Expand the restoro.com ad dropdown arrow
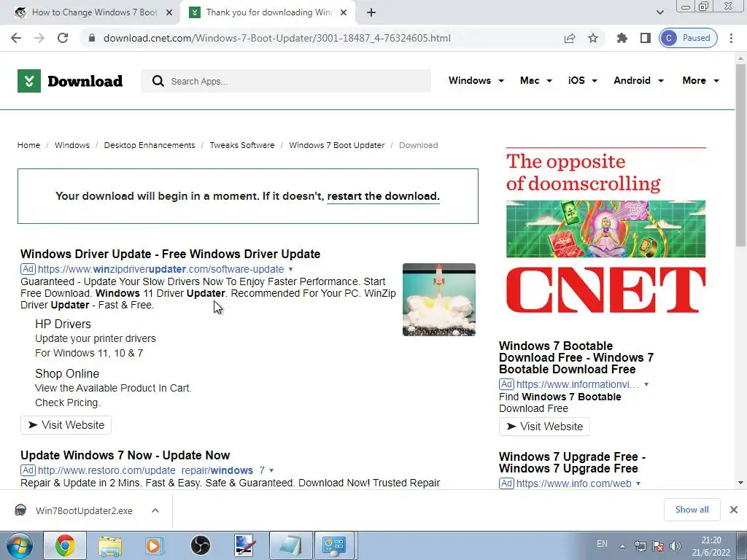 (x=271, y=470)
